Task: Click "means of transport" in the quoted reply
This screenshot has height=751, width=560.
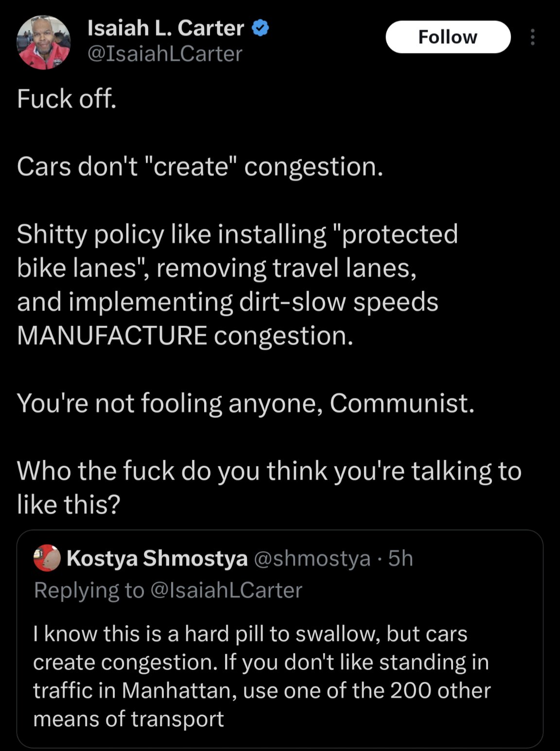Action: coord(128,718)
